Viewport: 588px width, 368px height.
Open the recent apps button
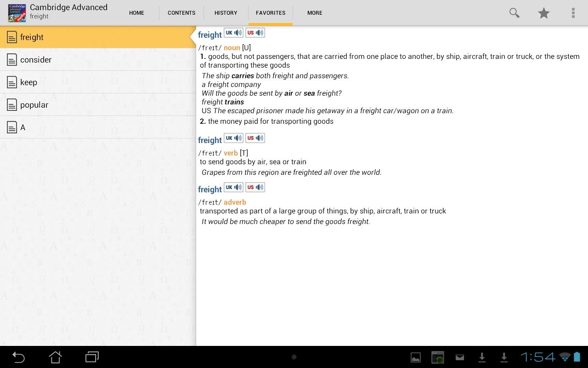[92, 357]
